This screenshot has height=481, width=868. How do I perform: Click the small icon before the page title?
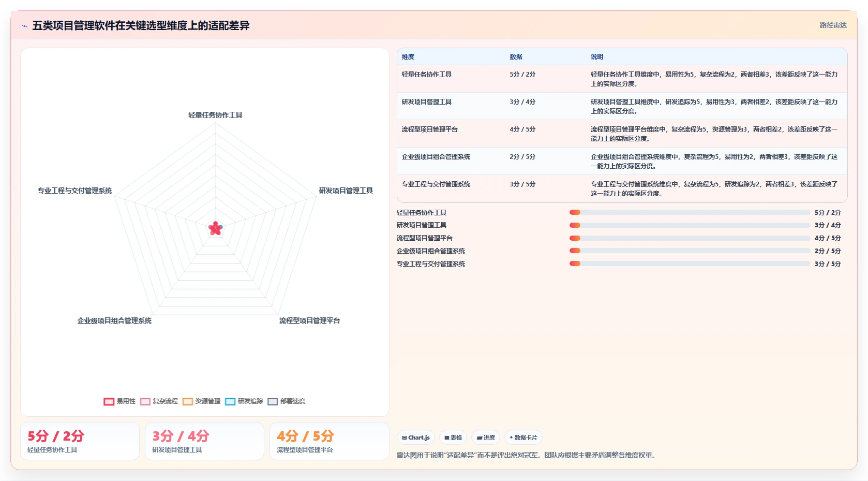pyautogui.click(x=24, y=26)
